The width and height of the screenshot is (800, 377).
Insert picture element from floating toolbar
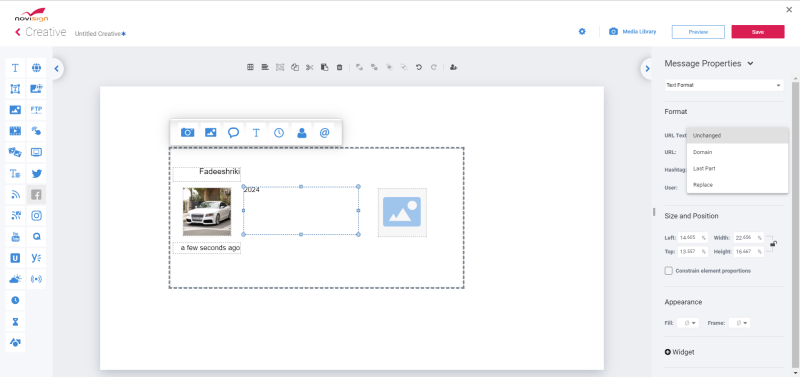211,133
